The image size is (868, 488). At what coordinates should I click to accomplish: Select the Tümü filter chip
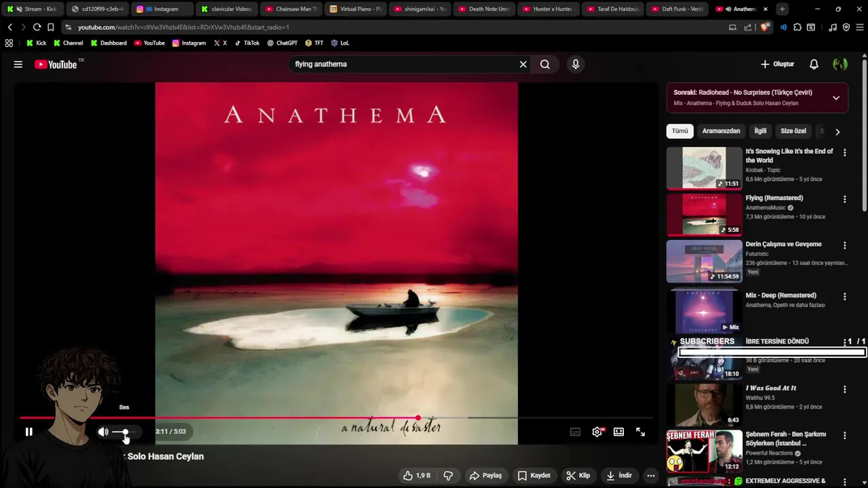tap(679, 131)
